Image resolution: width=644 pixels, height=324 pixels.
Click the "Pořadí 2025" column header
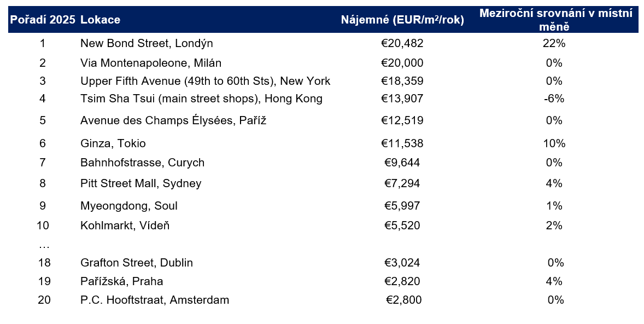coord(43,20)
